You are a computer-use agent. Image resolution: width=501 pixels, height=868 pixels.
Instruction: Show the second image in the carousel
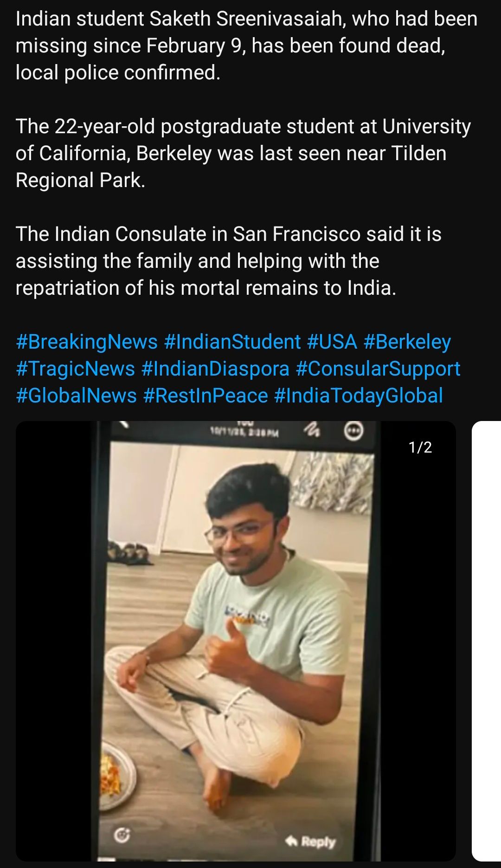point(486,641)
